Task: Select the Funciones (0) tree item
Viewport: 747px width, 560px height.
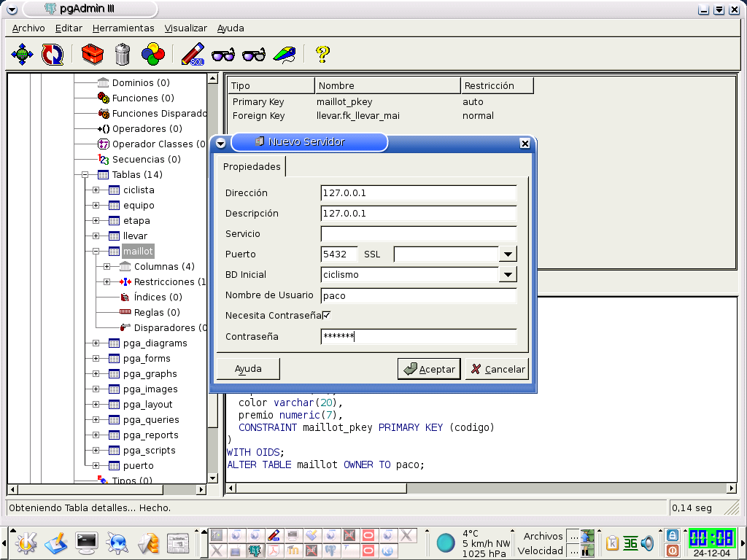Action: tap(143, 98)
